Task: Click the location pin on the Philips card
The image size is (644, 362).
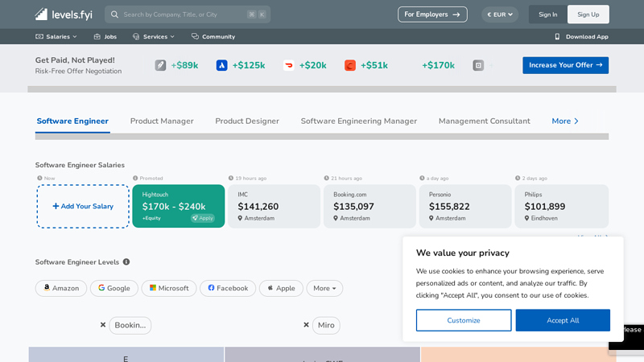Action: (x=527, y=218)
